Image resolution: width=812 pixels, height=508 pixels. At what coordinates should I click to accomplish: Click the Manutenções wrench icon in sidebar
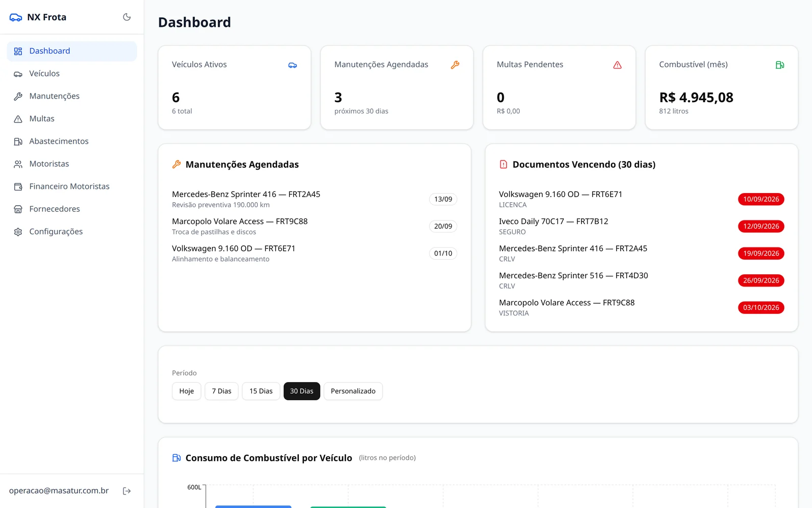18,97
